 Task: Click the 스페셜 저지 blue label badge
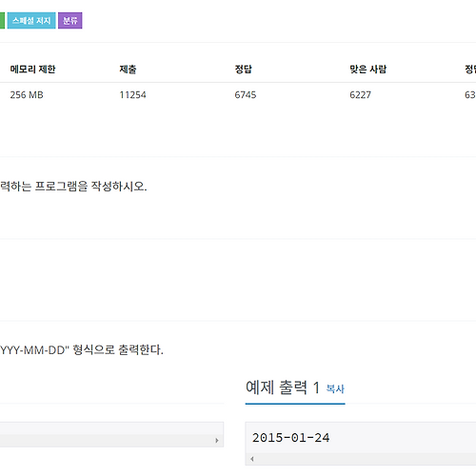tap(31, 21)
